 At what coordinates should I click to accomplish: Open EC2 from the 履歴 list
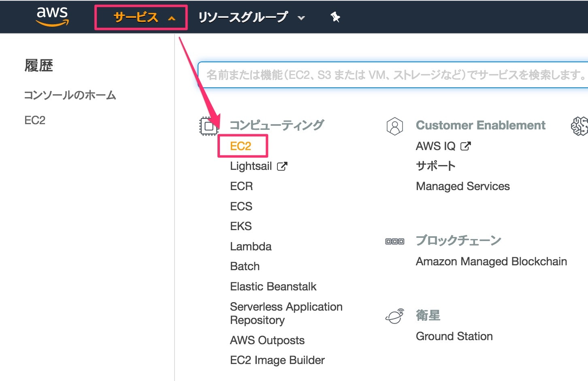35,120
